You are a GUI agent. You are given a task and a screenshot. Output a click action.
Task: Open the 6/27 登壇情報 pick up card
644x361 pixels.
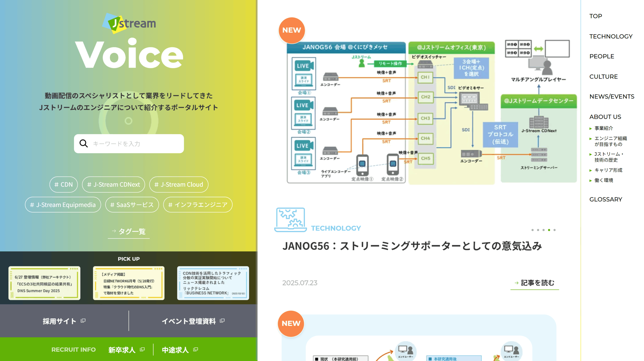coord(44,283)
